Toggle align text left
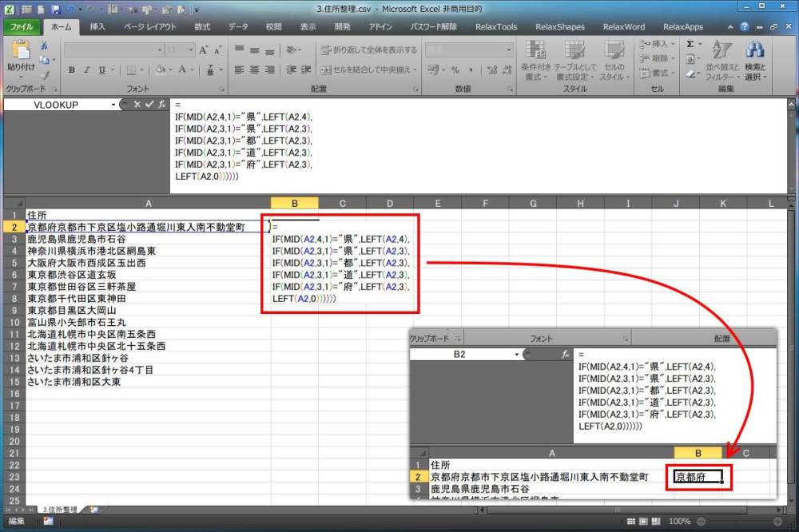 coord(239,69)
